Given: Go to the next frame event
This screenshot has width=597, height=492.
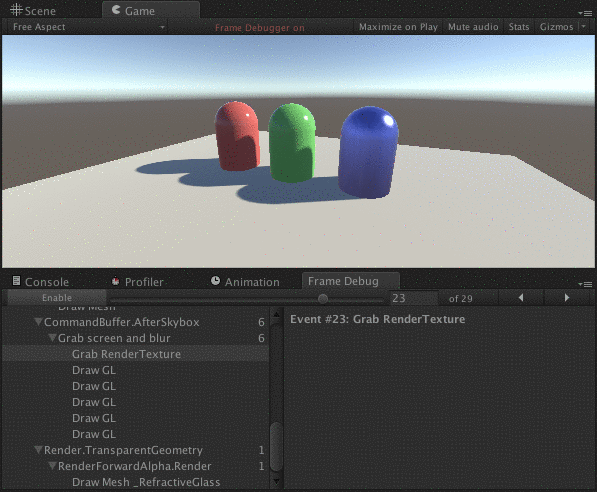Looking at the screenshot, I should point(567,298).
